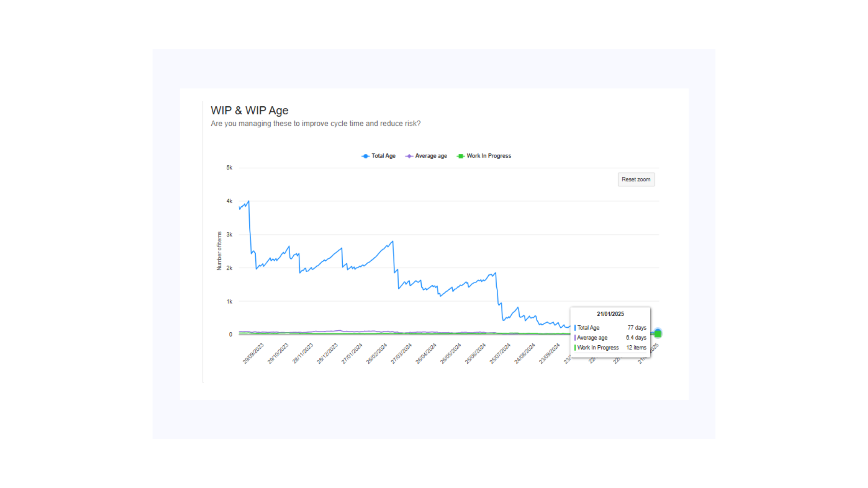Image resolution: width=868 pixels, height=488 pixels.
Task: Click the tooltip's Total Age 77 days row
Action: coord(610,328)
